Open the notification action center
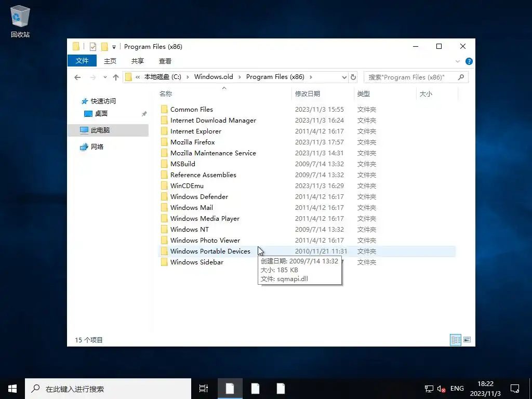This screenshot has height=399, width=532. [515, 389]
